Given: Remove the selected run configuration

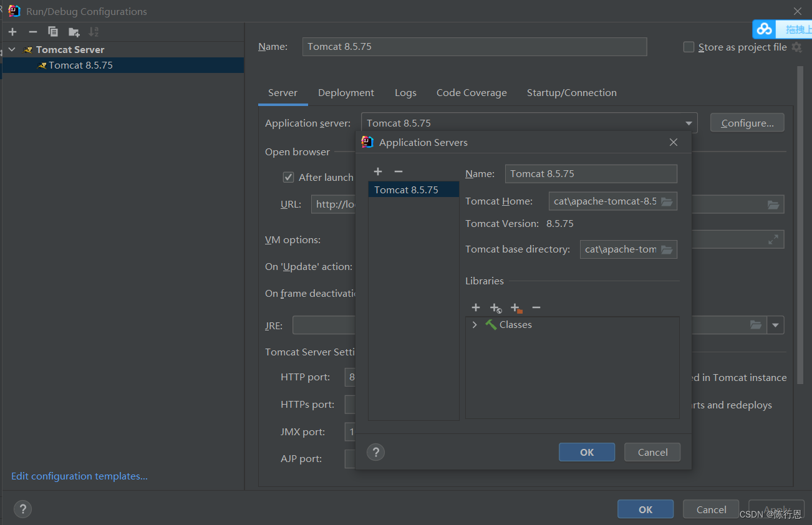Looking at the screenshot, I should (x=32, y=31).
